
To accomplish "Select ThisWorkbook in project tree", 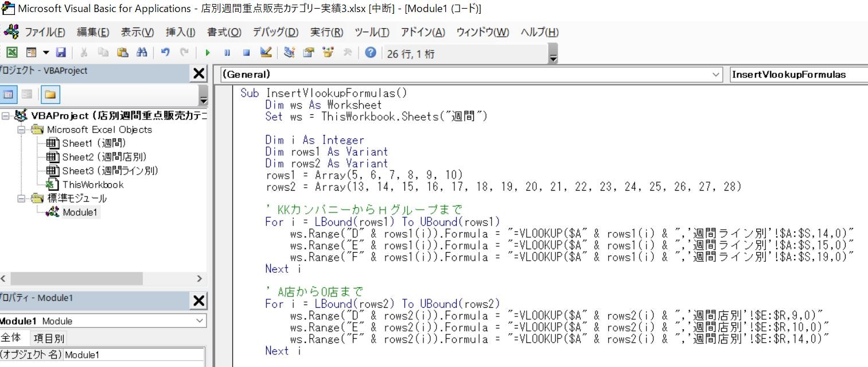I will (93, 184).
